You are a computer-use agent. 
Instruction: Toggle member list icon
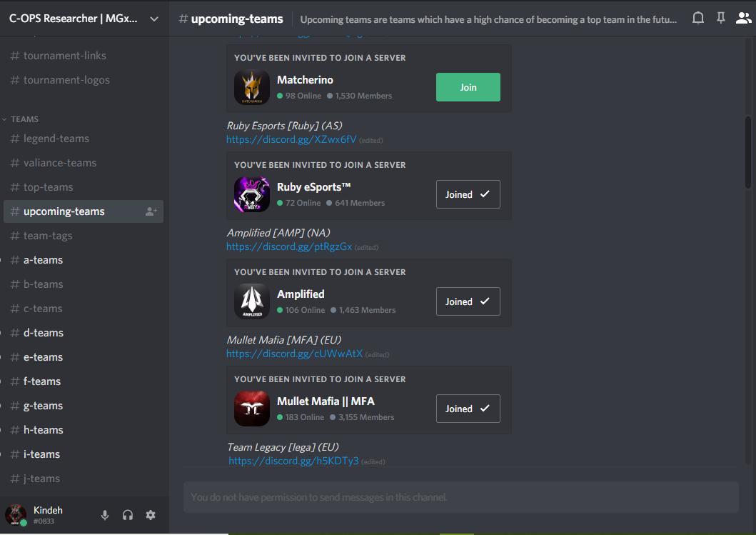click(743, 19)
